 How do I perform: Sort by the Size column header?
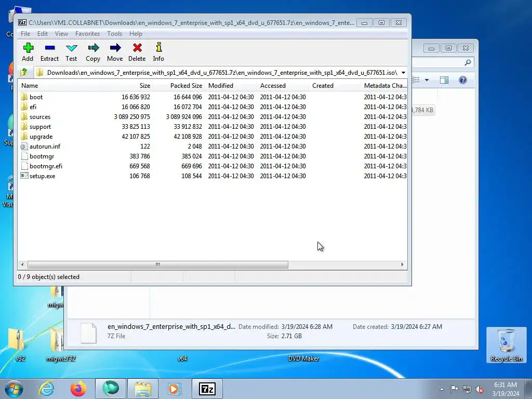pos(127,86)
